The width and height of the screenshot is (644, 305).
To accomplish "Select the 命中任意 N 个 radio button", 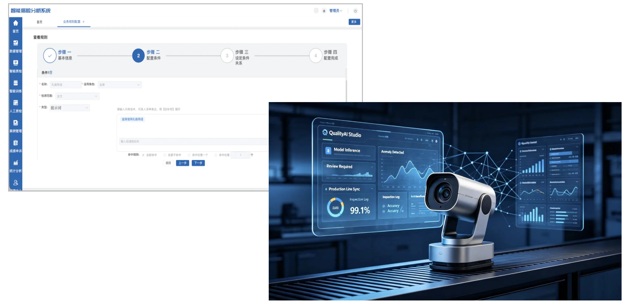I will coord(216,155).
